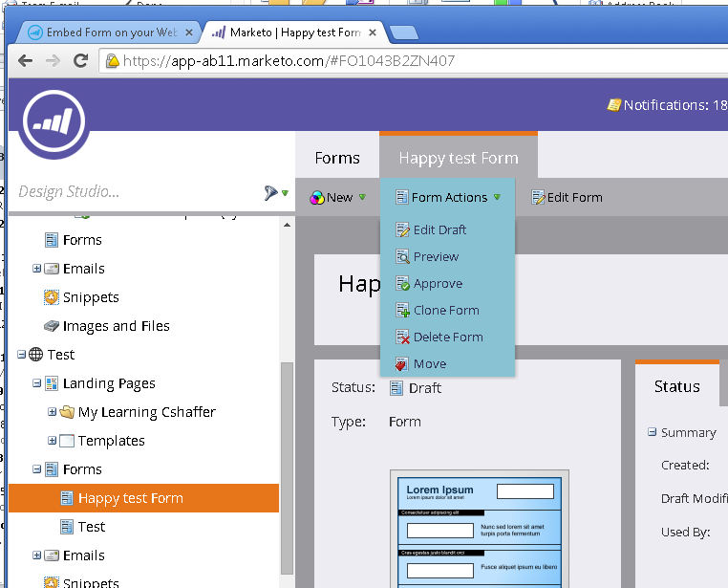Screen dimensions: 728x588
Task: Collapse the Summary section
Action: pos(652,432)
